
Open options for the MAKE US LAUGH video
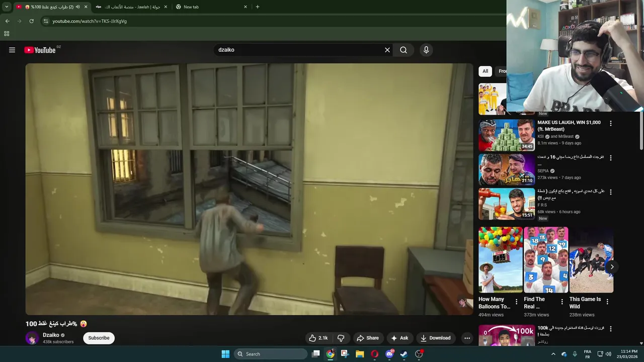[611, 123]
